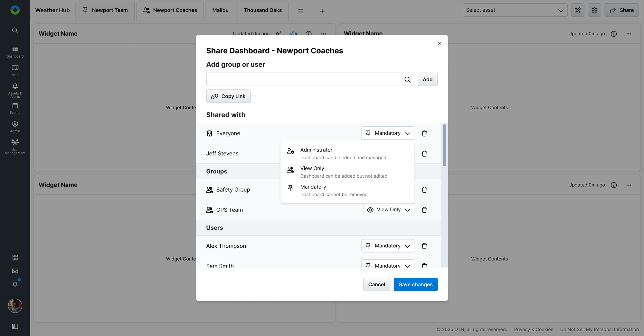Image resolution: width=644 pixels, height=336 pixels.
Task: Open User Management in sidebar
Action: click(15, 146)
